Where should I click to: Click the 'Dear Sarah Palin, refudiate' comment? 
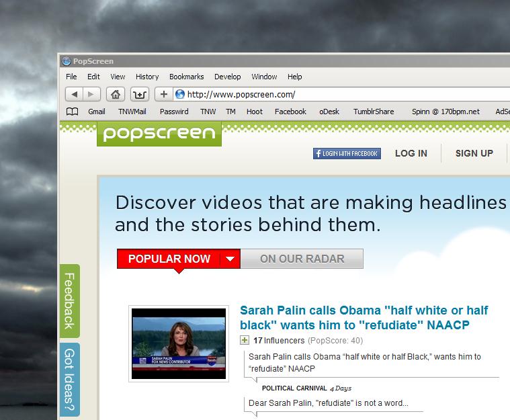[329, 403]
